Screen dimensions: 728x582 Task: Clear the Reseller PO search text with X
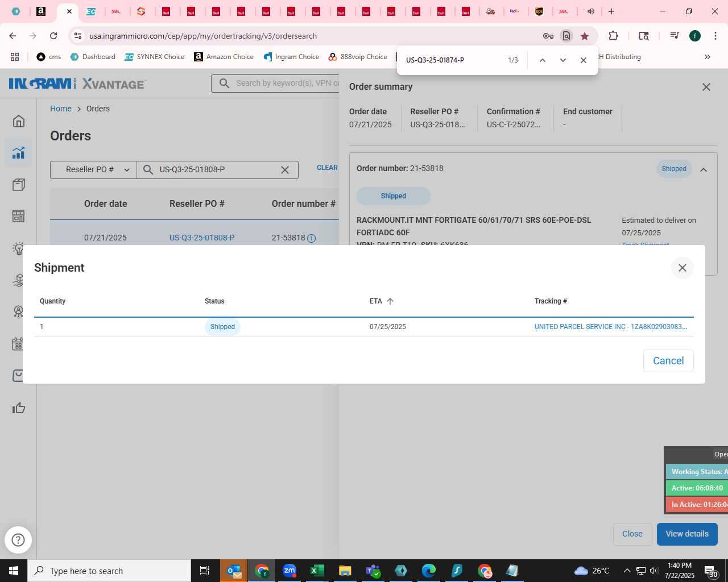click(x=285, y=169)
